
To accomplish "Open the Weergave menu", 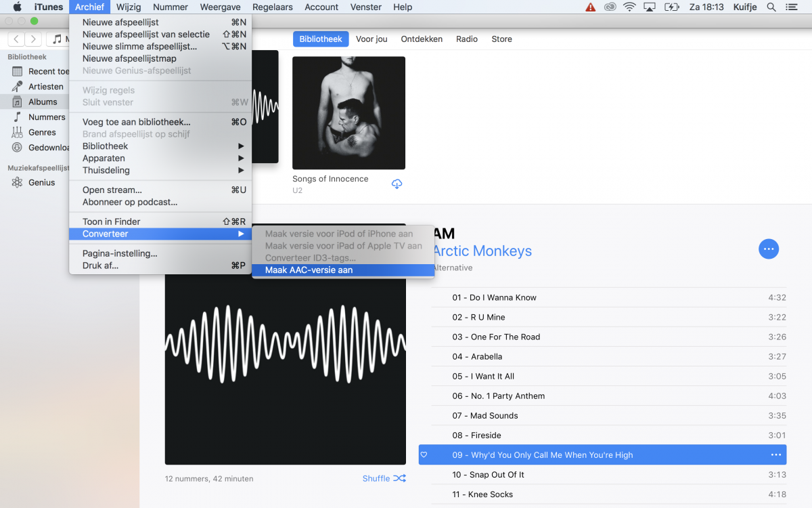I will click(x=221, y=7).
